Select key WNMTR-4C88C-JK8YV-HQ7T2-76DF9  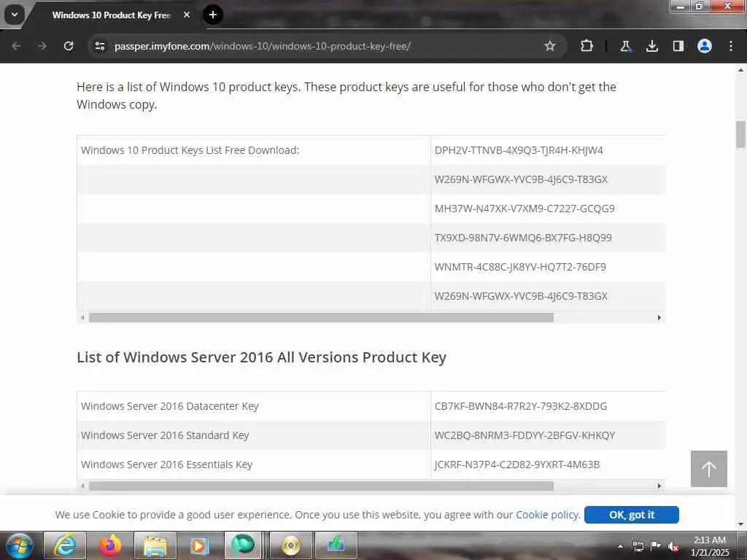click(520, 267)
